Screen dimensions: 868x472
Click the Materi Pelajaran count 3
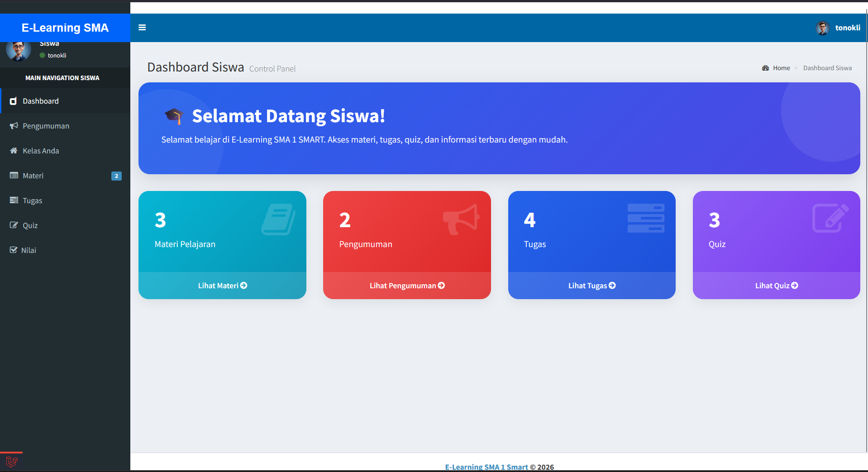(160, 220)
